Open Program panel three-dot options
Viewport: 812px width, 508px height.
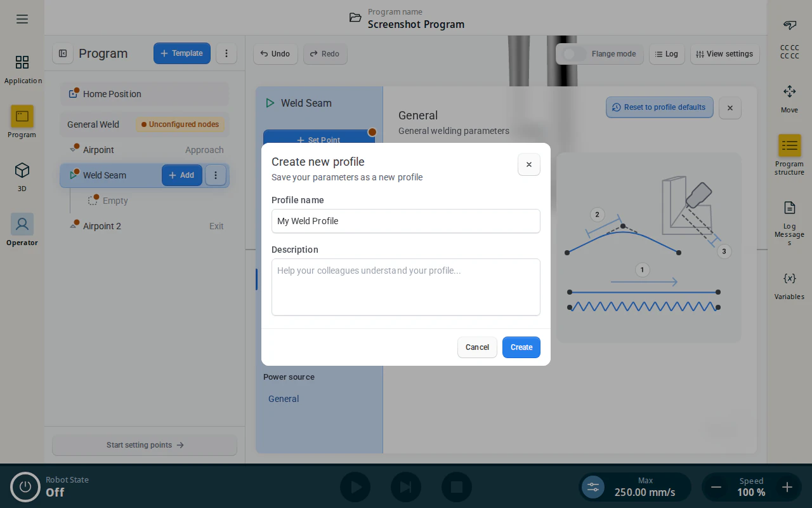(226, 53)
